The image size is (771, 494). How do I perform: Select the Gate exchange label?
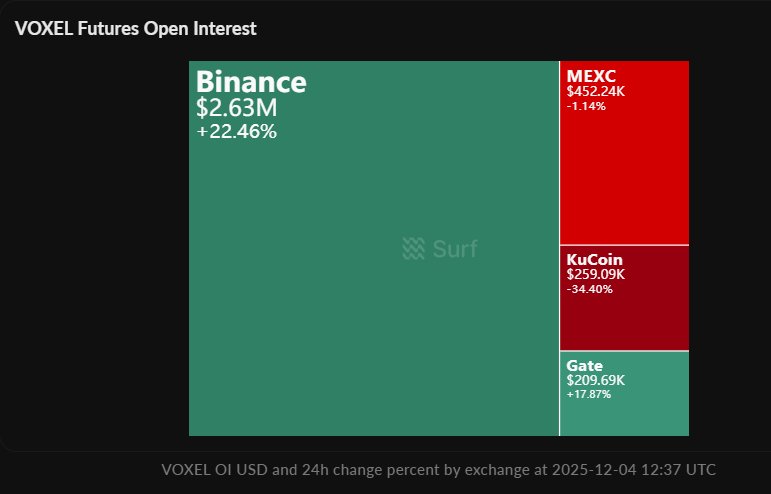coord(586,365)
